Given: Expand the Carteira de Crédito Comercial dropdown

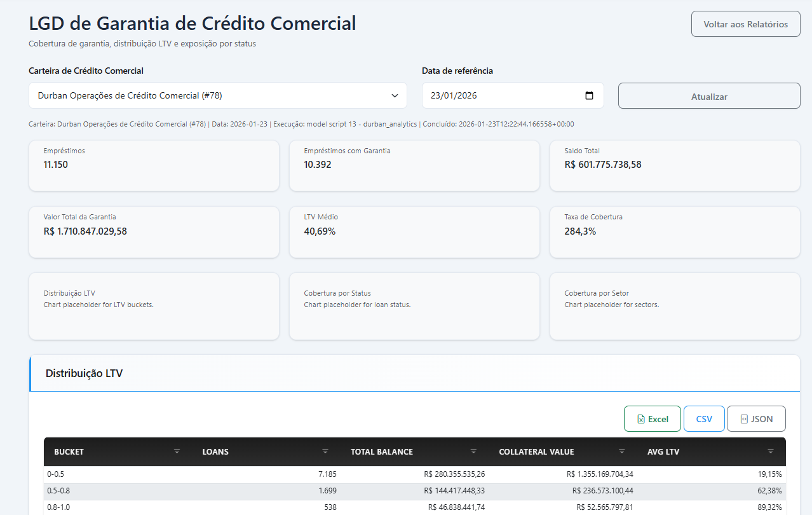Looking at the screenshot, I should click(218, 95).
